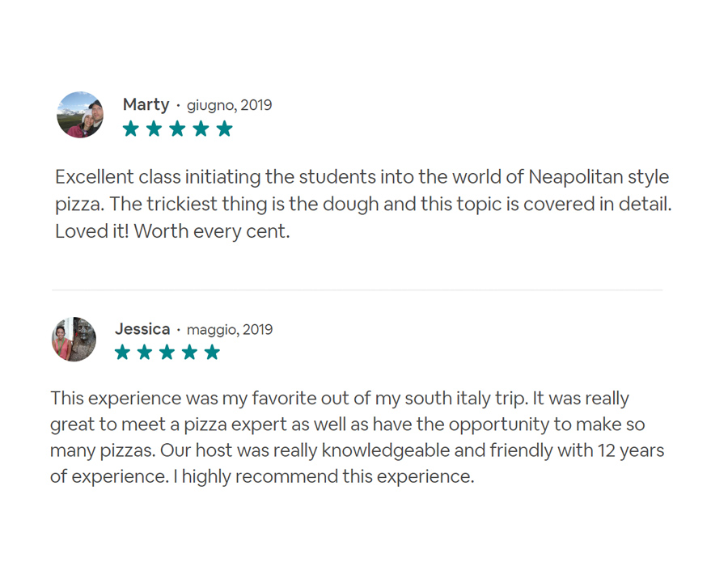Click the second star in Jessica's rating
This screenshot has width=728, height=566.
point(145,352)
